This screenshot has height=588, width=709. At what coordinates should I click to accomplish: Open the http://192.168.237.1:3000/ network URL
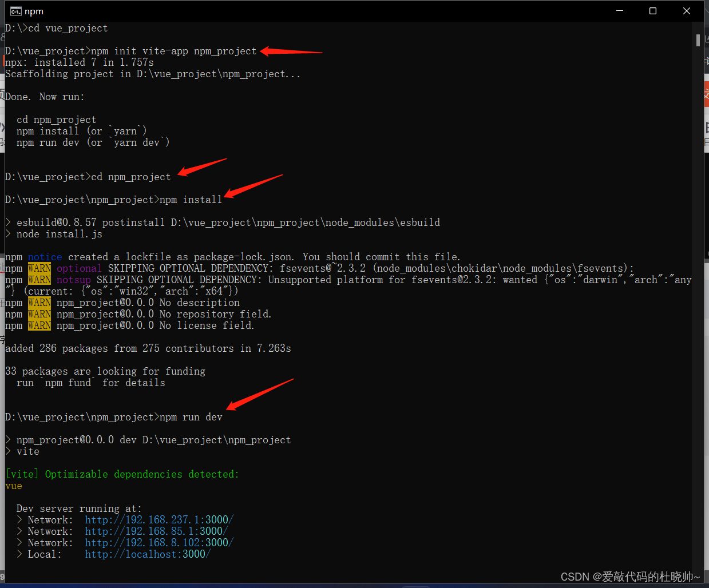coord(159,520)
